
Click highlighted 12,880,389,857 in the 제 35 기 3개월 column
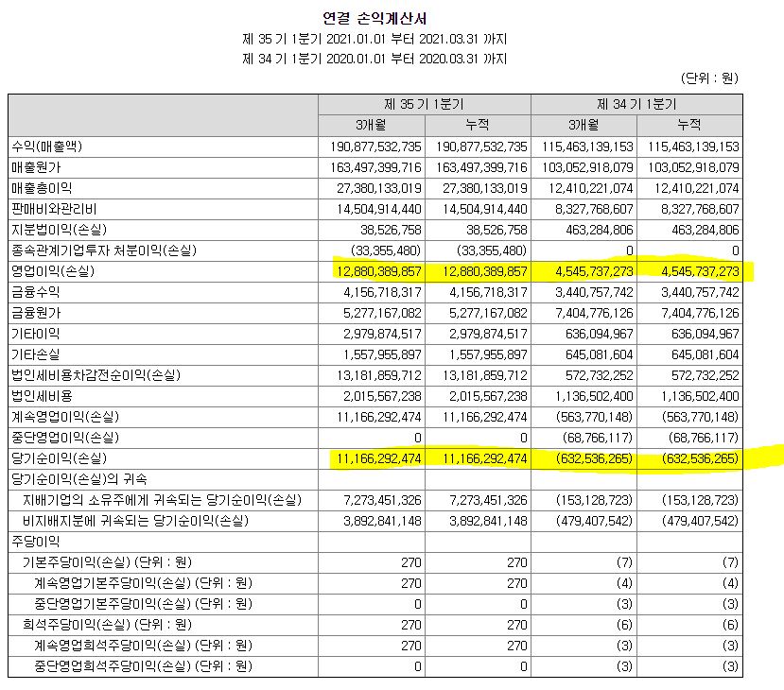click(379, 272)
